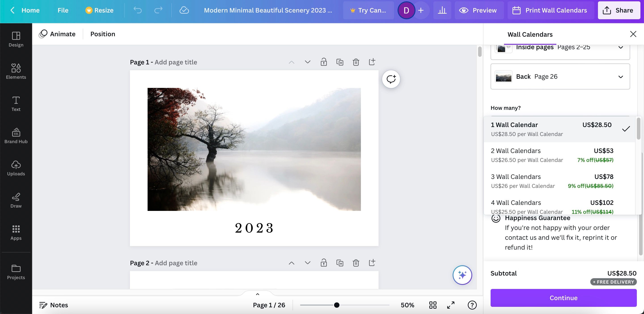
Task: Open grid view of pages
Action: point(433,305)
